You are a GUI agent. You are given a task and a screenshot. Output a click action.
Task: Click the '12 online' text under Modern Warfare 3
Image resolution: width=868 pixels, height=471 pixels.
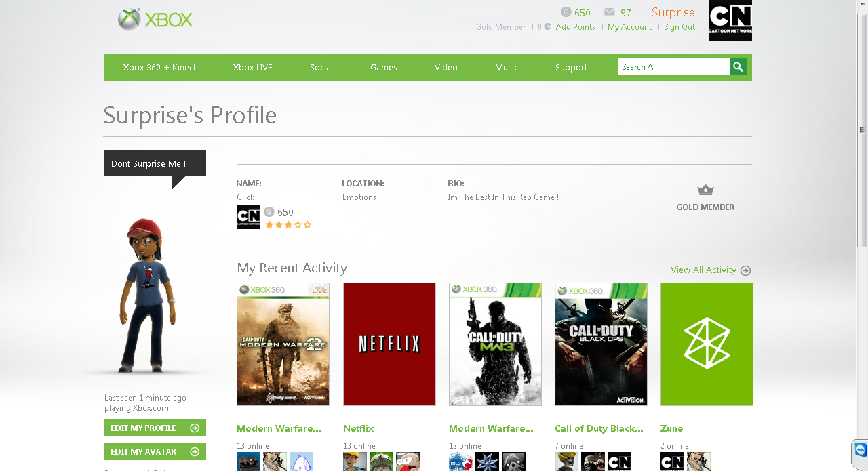click(x=465, y=446)
